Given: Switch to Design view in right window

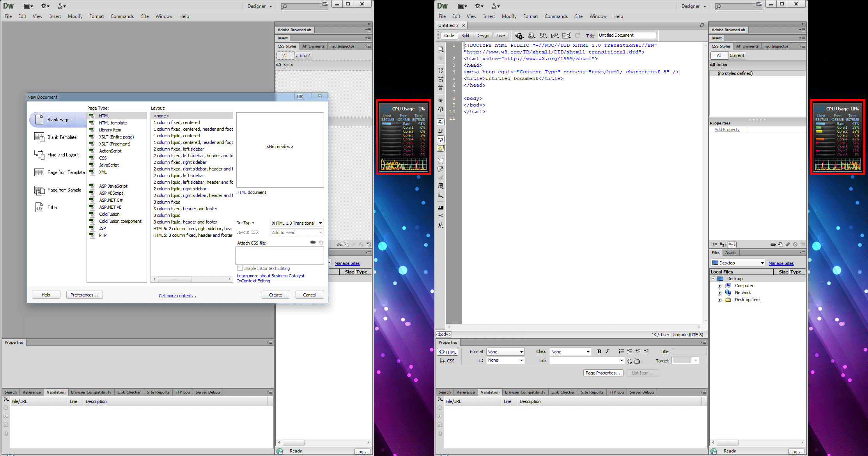Looking at the screenshot, I should coord(483,35).
